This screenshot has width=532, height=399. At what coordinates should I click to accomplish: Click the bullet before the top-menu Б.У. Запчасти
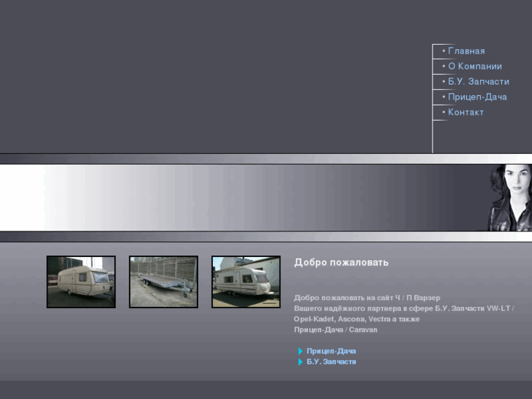click(444, 82)
